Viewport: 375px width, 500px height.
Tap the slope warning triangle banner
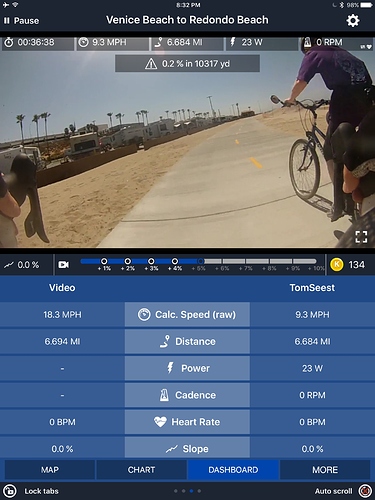187,64
